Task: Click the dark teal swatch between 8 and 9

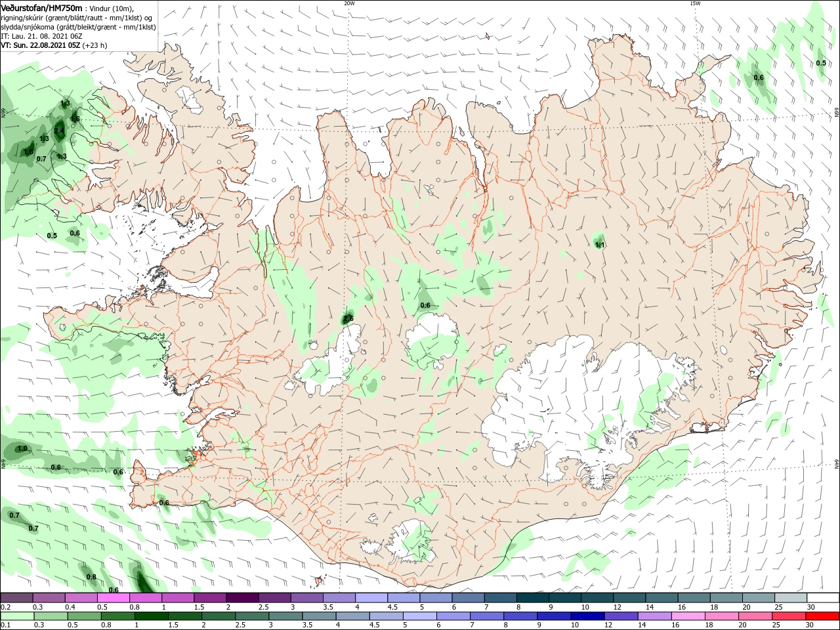Action: click(532, 598)
